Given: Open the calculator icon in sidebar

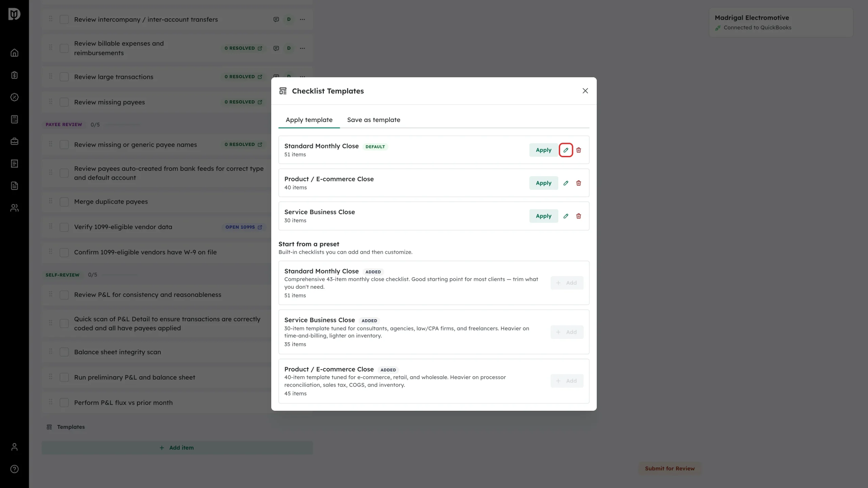Looking at the screenshot, I should pos(14,119).
